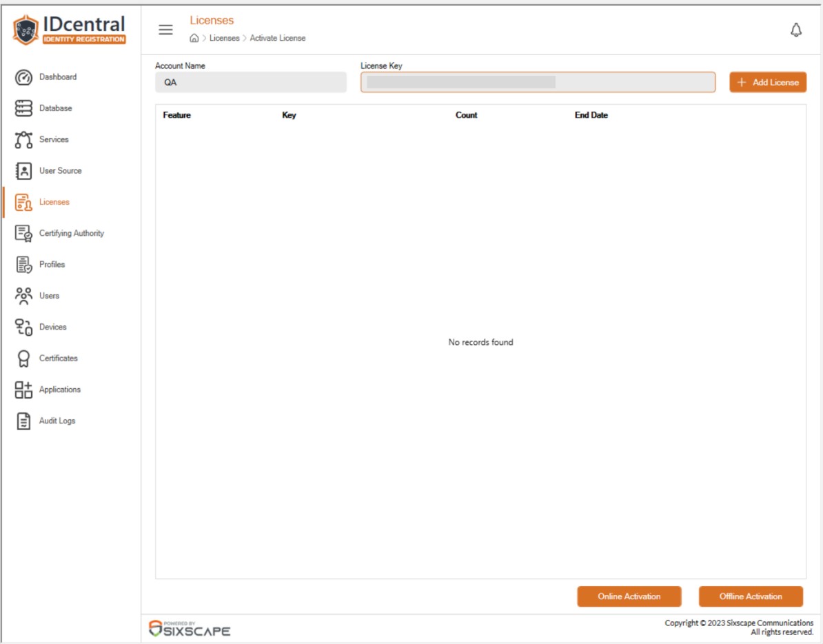Open Audit Logs menu item
This screenshot has height=644, width=823.
57,421
